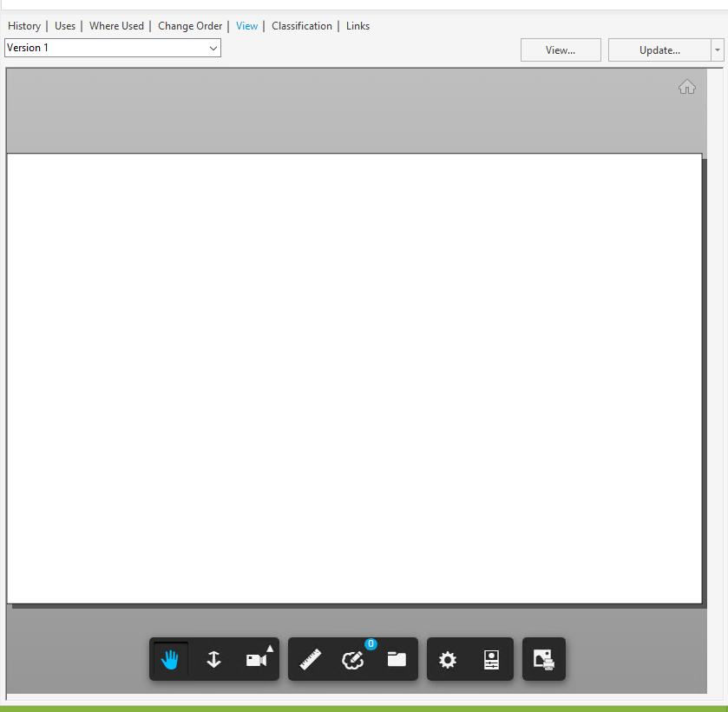Image resolution: width=728 pixels, height=712 pixels.
Task: Select the Pan tool in the viewer toolbar
Action: (170, 659)
